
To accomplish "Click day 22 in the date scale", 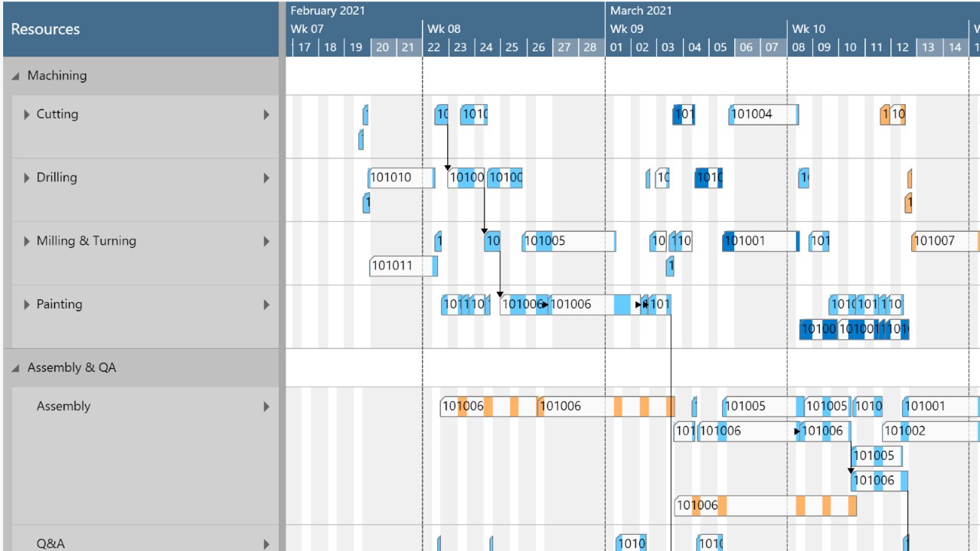I will 434,47.
